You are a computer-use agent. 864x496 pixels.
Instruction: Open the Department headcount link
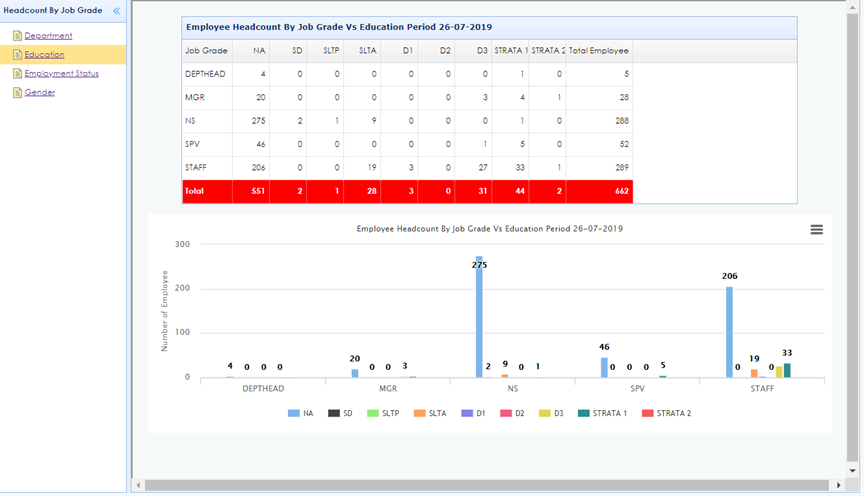click(48, 36)
